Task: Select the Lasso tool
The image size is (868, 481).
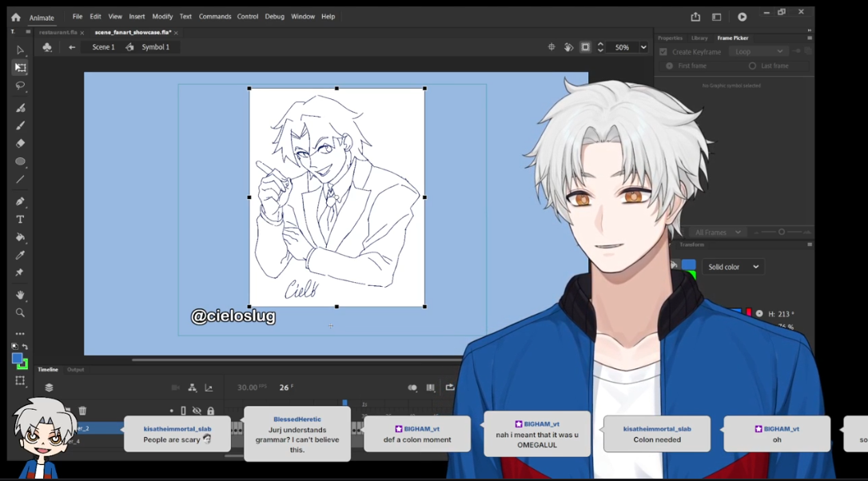Action: (x=21, y=85)
